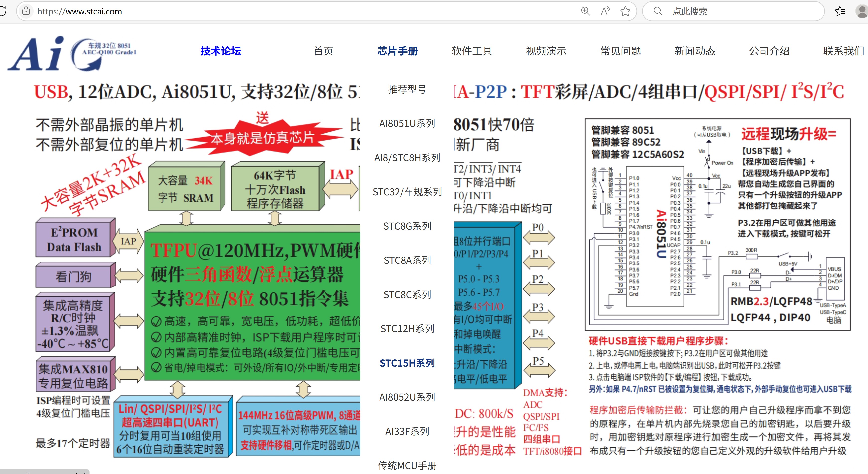The width and height of the screenshot is (868, 474).
Task: Select AI8052U系列 menu entry
Action: click(x=407, y=397)
